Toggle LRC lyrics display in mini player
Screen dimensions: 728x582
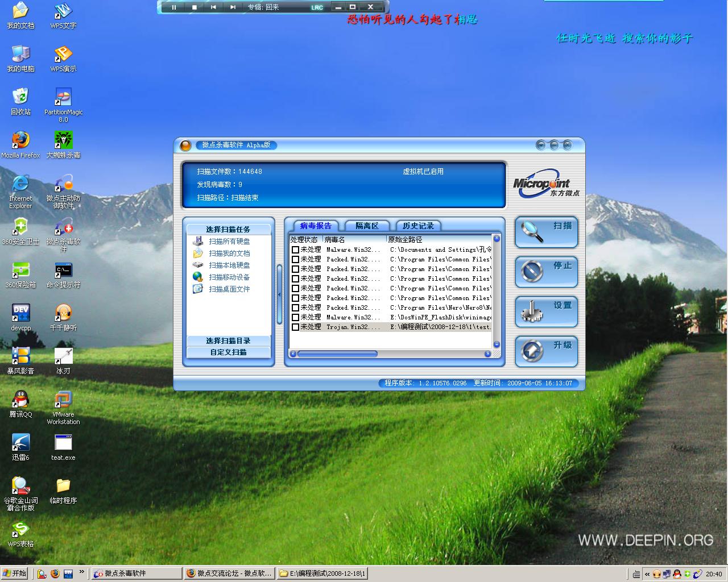coord(317,7)
